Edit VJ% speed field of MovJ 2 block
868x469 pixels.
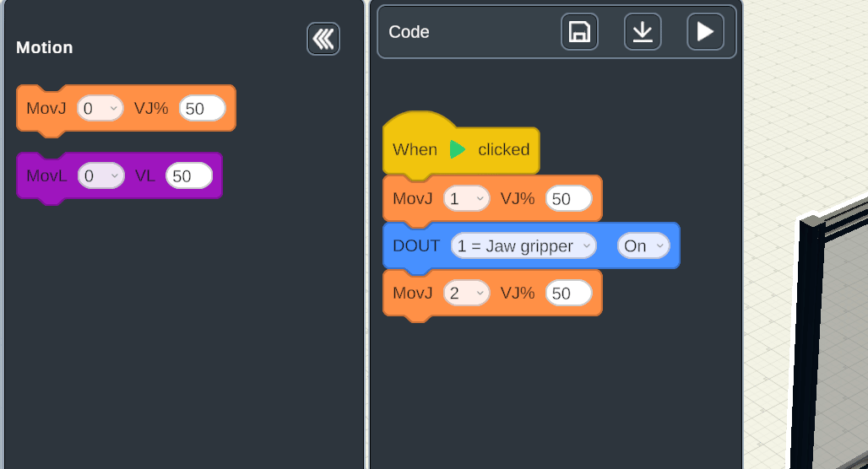pos(568,294)
